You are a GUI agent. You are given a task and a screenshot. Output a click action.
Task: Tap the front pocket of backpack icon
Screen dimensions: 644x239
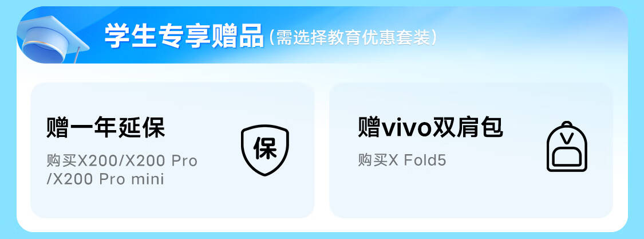tap(567, 156)
